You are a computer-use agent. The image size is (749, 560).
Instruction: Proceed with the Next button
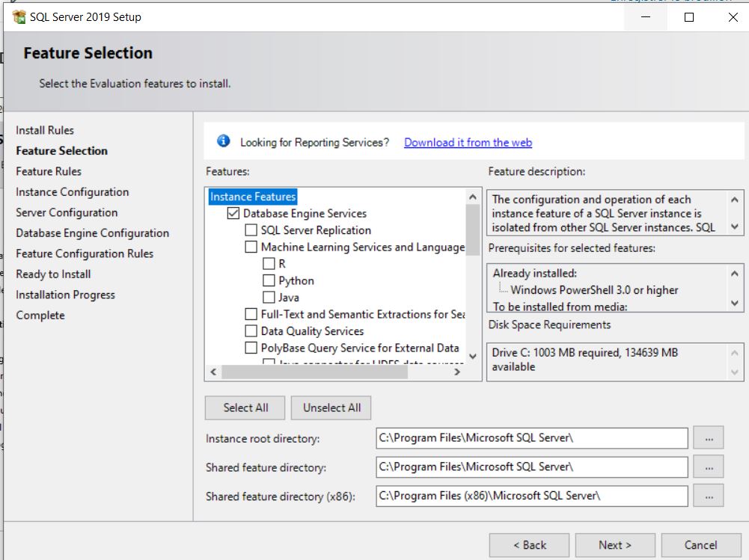pyautogui.click(x=615, y=545)
